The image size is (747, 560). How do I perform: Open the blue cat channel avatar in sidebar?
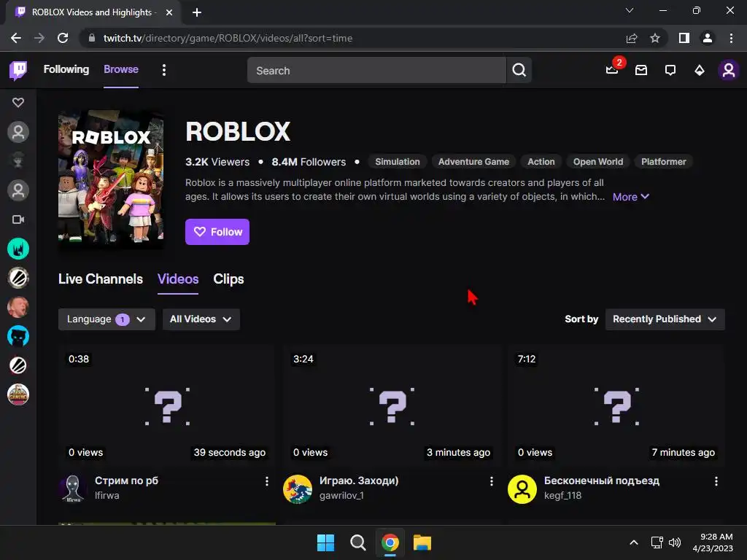pos(18,336)
